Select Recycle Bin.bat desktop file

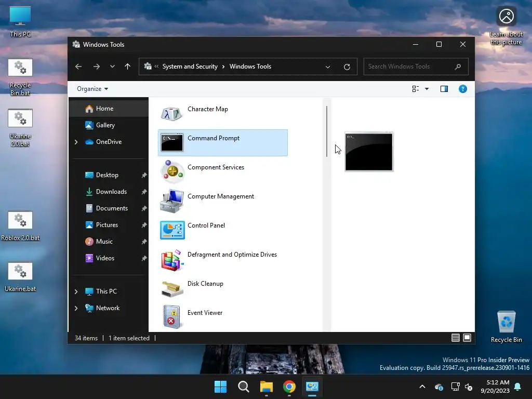click(x=20, y=77)
